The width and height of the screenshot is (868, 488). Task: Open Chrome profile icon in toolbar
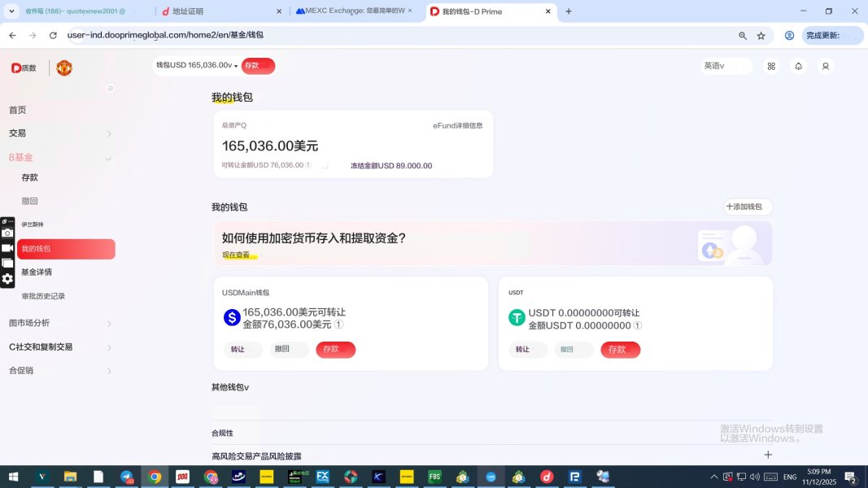click(789, 36)
